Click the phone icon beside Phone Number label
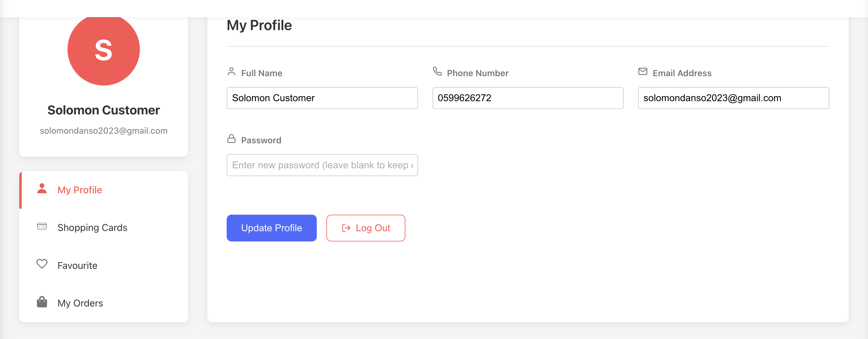868x339 pixels. pyautogui.click(x=437, y=72)
